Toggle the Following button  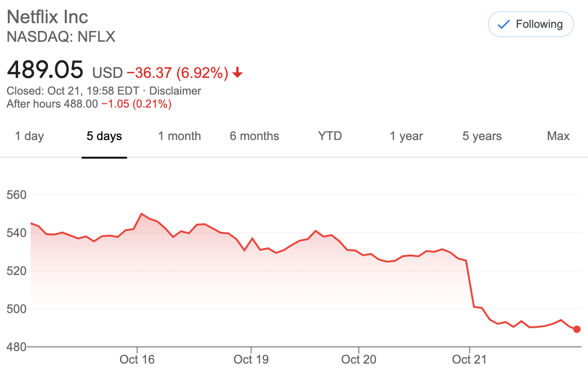coord(531,24)
